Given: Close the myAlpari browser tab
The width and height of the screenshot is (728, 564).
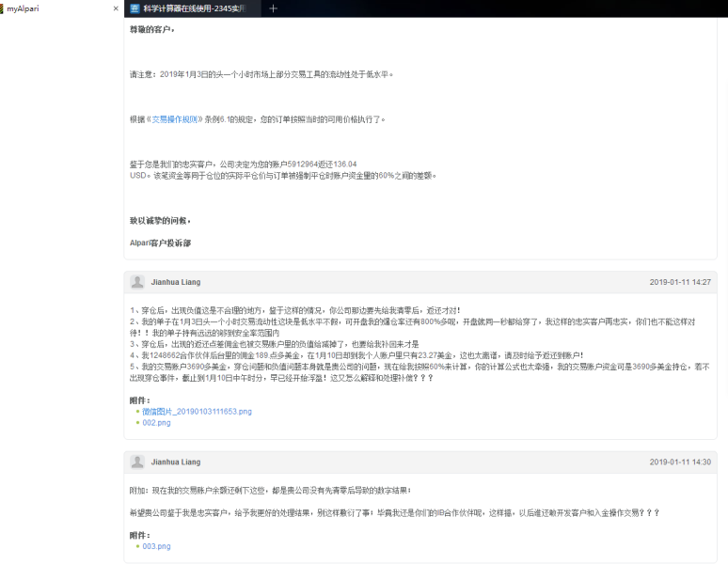Looking at the screenshot, I should tap(116, 8).
